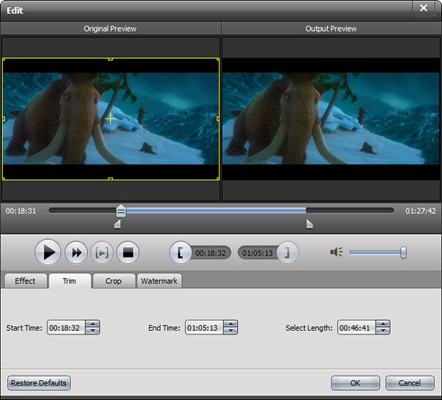Adjust the volume slider handle

[403, 252]
